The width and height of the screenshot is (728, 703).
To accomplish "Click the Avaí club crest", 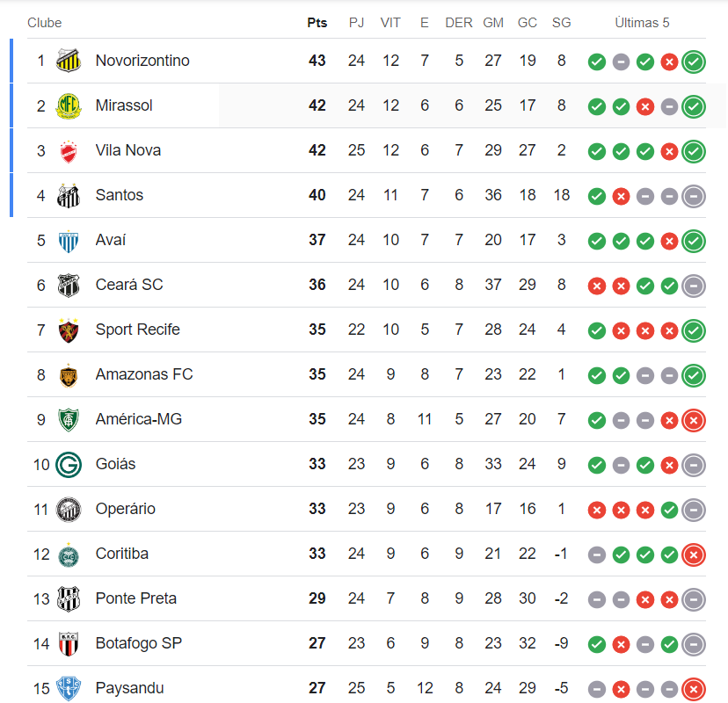I will tap(69, 240).
